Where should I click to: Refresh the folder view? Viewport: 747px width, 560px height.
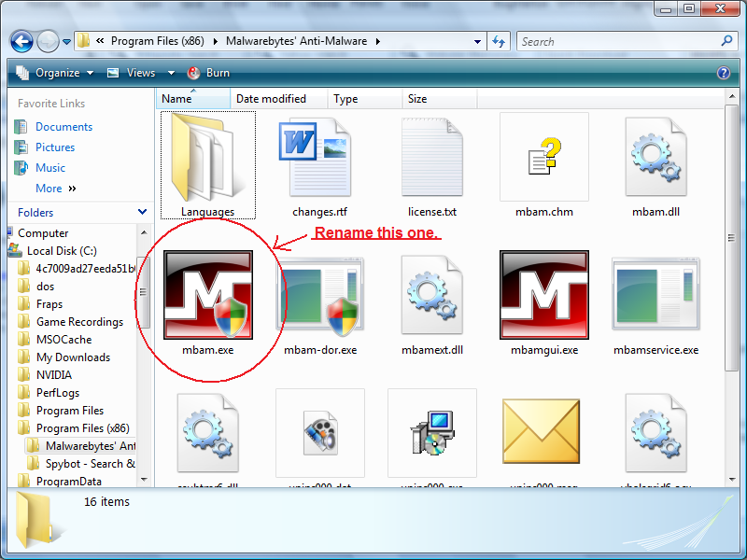coord(499,41)
